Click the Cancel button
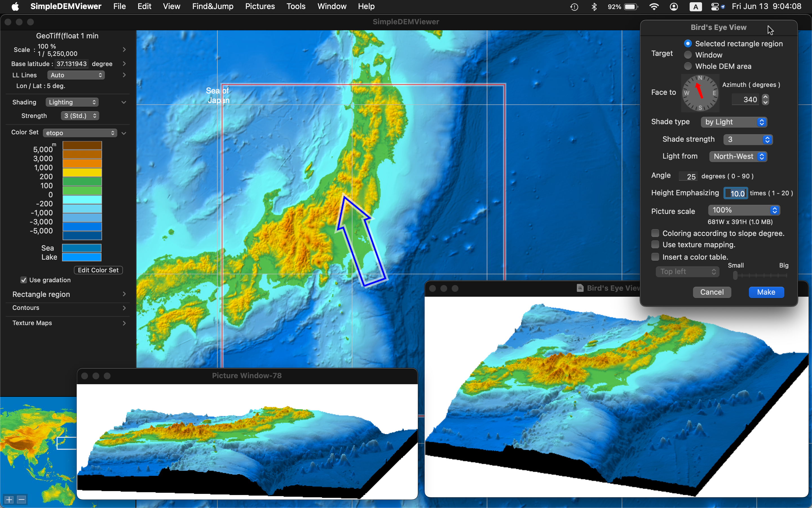The height and width of the screenshot is (508, 812). click(712, 292)
